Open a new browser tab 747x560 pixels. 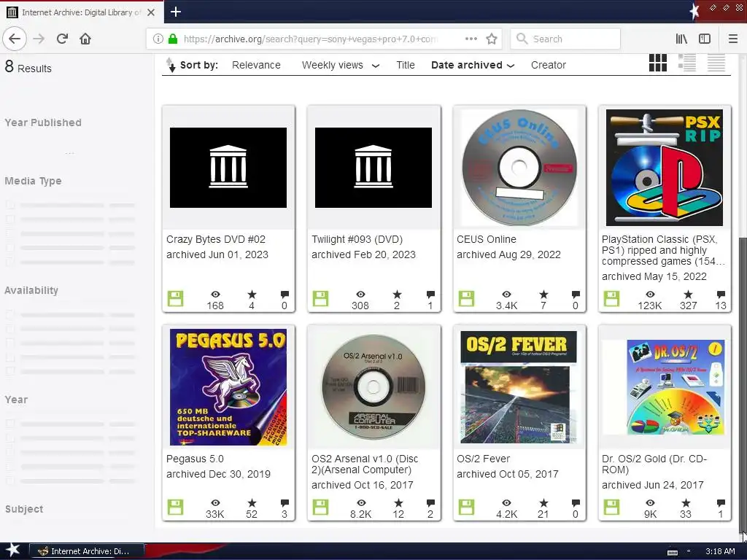click(x=176, y=12)
